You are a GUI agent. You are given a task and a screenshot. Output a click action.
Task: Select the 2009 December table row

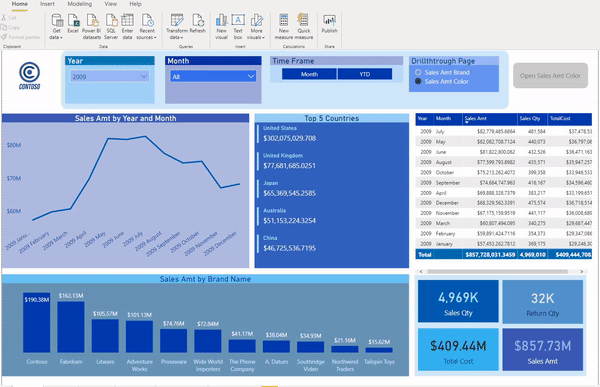coord(504,203)
